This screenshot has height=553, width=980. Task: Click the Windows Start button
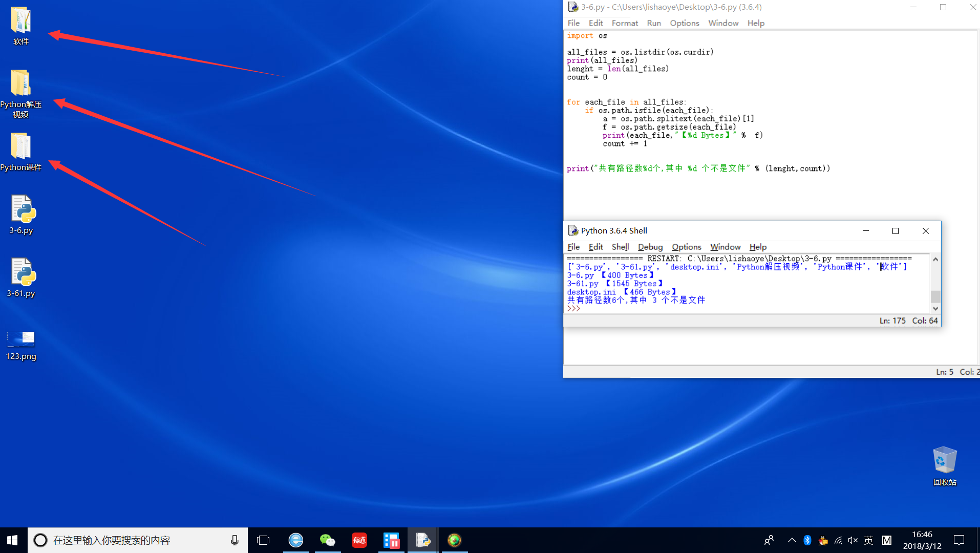click(13, 540)
